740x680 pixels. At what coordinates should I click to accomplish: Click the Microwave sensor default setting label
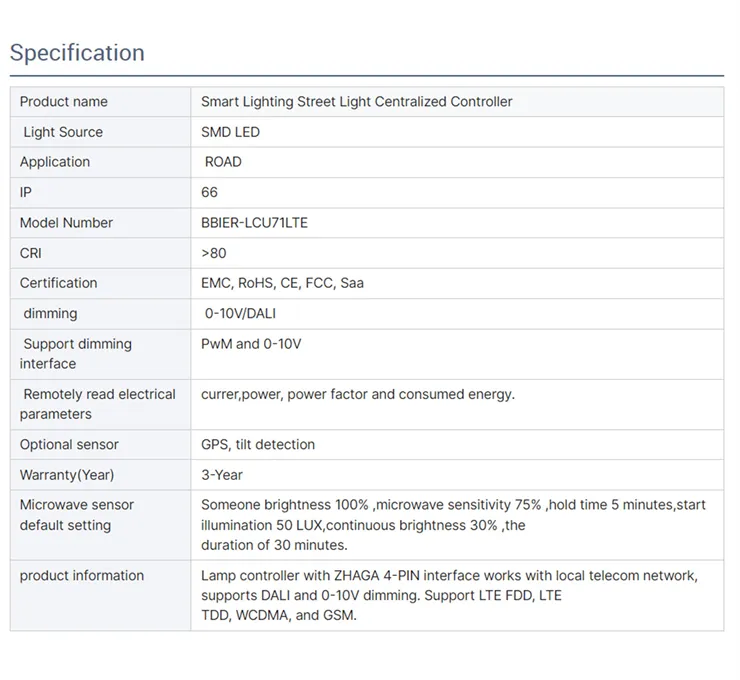77,515
